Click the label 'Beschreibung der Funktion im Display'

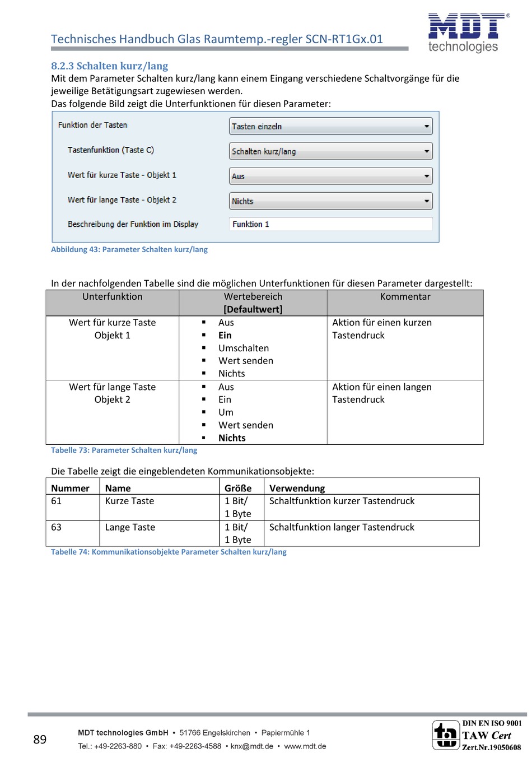(133, 224)
